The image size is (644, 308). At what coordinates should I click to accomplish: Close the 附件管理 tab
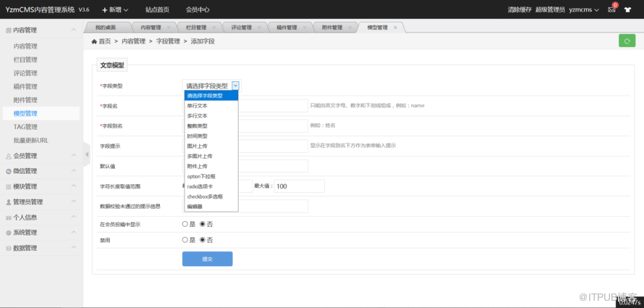[350, 28]
